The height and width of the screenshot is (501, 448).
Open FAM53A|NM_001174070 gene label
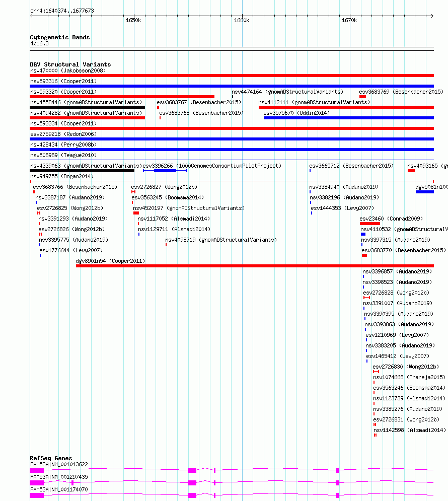[x=59, y=489]
